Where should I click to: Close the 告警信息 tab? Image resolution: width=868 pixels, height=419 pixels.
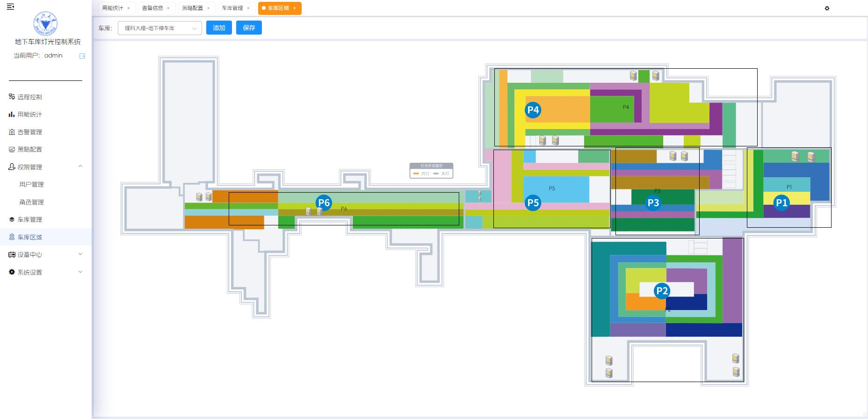(168, 8)
